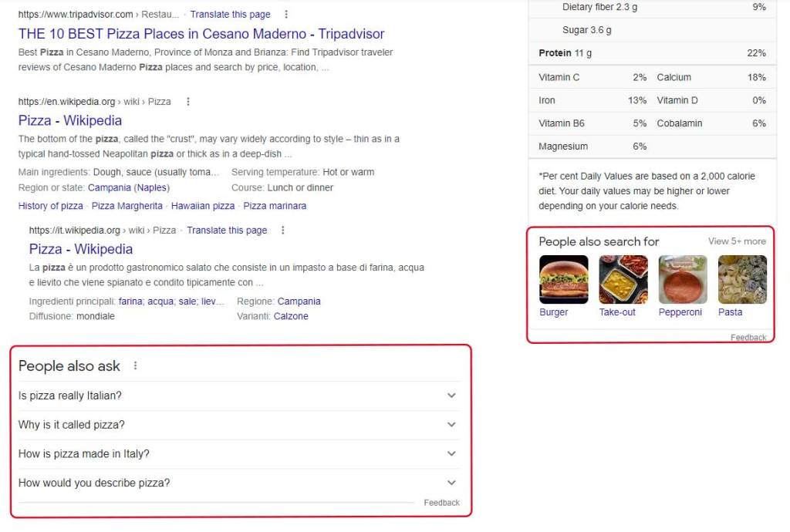Open the English "Pizza - Wikipedia" result
Screen dimensions: 790x532
coord(70,120)
